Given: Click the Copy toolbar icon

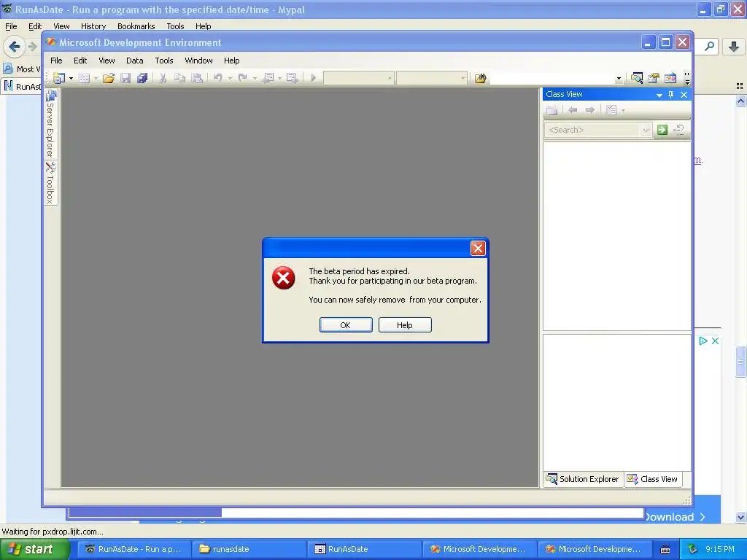Looking at the screenshot, I should pos(179,78).
